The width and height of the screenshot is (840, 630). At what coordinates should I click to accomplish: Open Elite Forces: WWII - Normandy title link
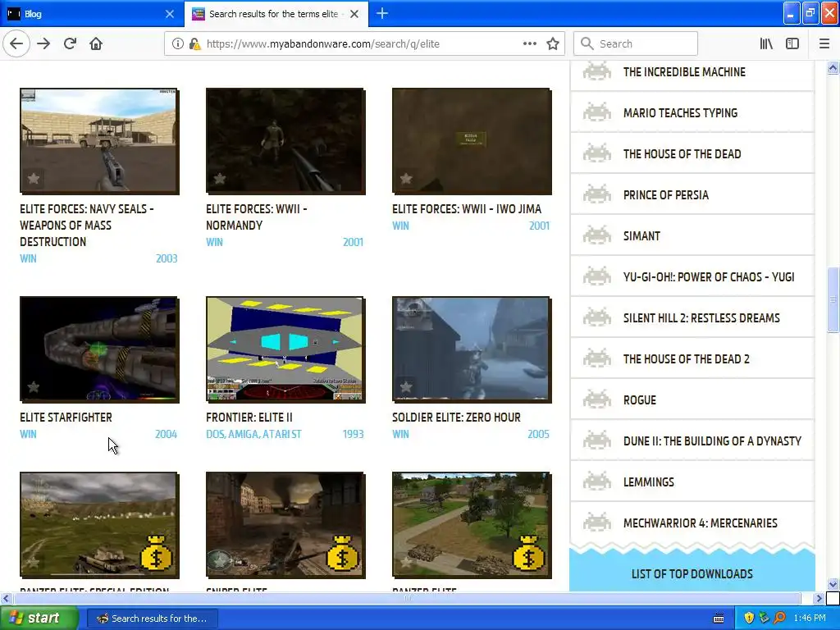(x=257, y=217)
